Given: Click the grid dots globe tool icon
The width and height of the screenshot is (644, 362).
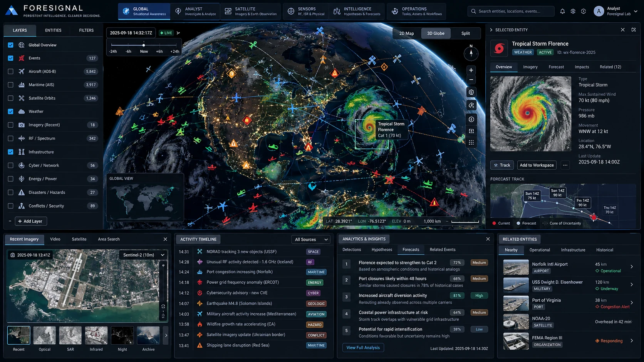Looking at the screenshot, I should [471, 142].
